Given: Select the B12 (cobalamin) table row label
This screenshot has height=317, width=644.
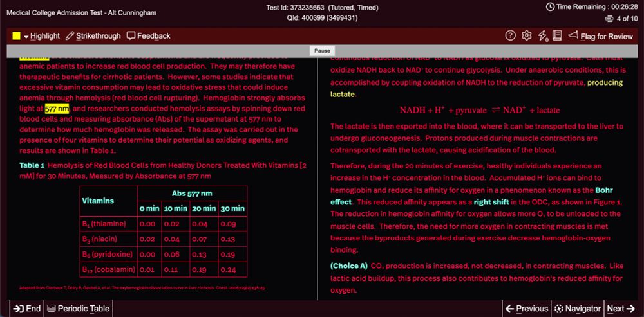Looking at the screenshot, I should click(x=108, y=270).
